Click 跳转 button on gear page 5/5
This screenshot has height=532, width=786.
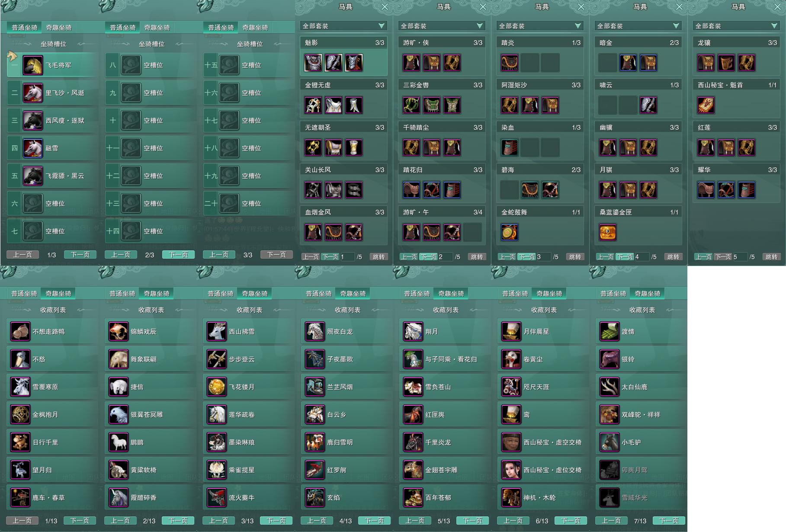772,257
